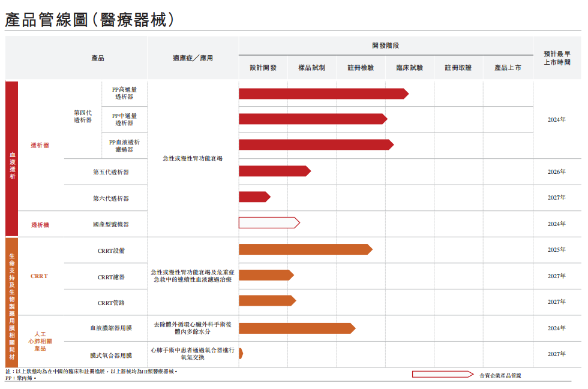Image resolution: width=588 pixels, height=389 pixels.
Task: Click the 合資企業產品管線 legend label
Action: coord(500,375)
